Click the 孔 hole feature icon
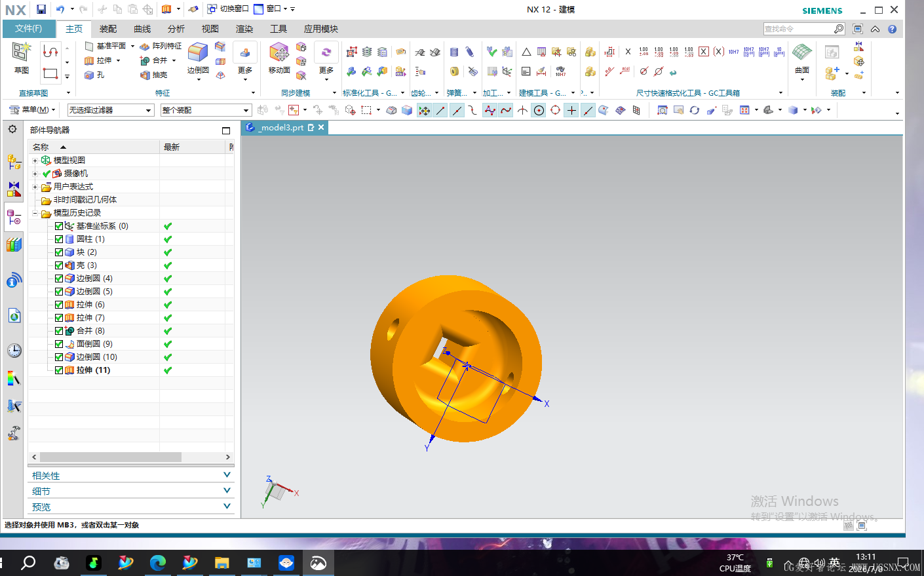Image resolution: width=924 pixels, height=576 pixels. point(90,75)
